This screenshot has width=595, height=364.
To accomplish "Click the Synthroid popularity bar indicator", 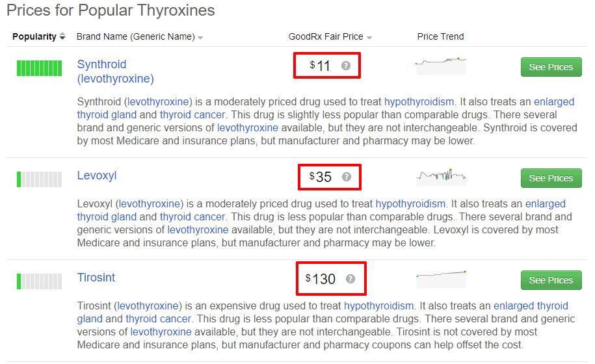I will click(x=39, y=68).
